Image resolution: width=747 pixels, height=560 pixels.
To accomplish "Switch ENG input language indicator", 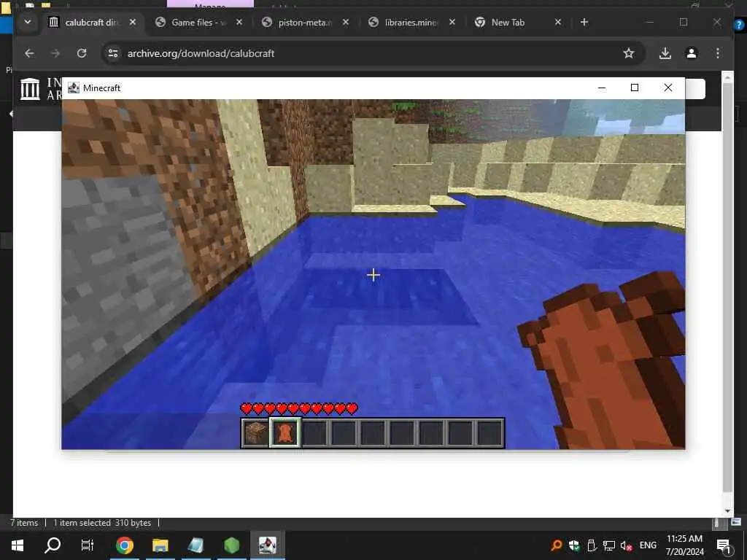I will (648, 545).
